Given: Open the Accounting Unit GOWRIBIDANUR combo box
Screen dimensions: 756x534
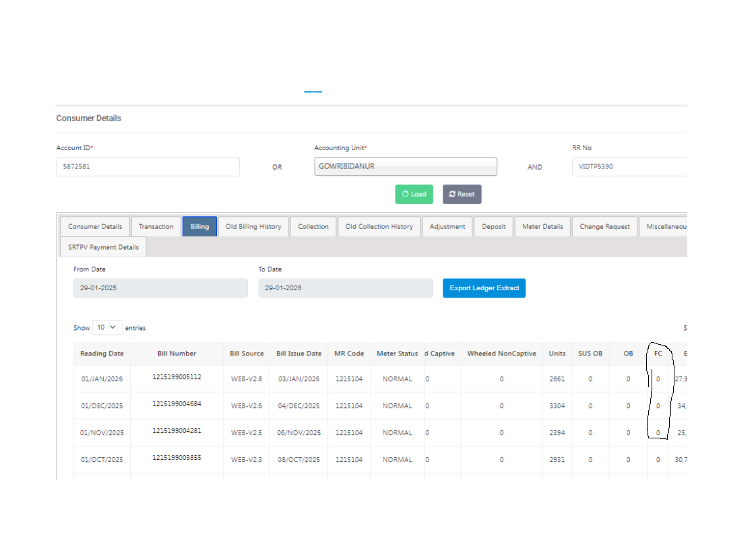Looking at the screenshot, I should point(405,166).
